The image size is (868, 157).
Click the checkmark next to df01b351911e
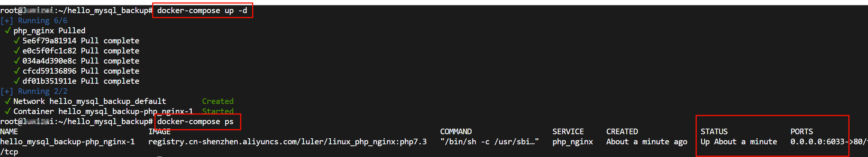[16, 81]
